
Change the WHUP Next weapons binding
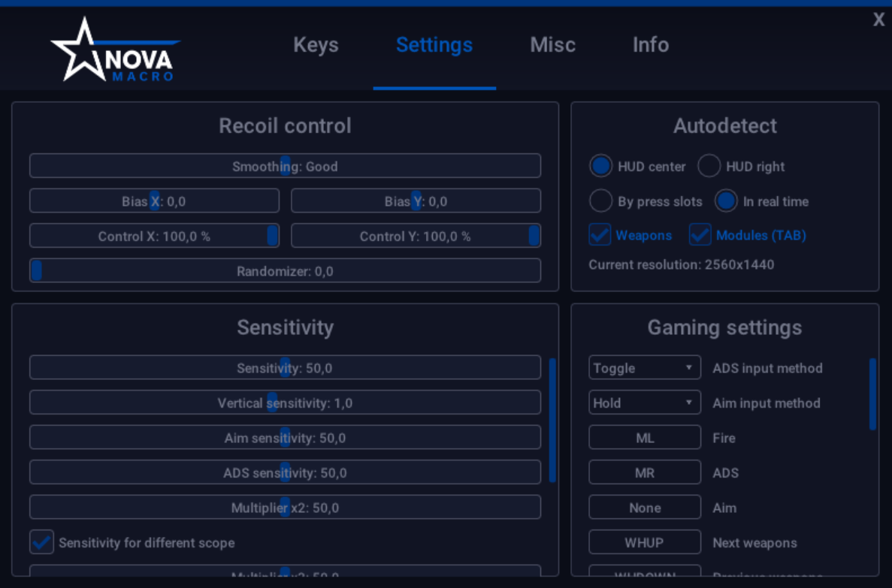(x=645, y=542)
